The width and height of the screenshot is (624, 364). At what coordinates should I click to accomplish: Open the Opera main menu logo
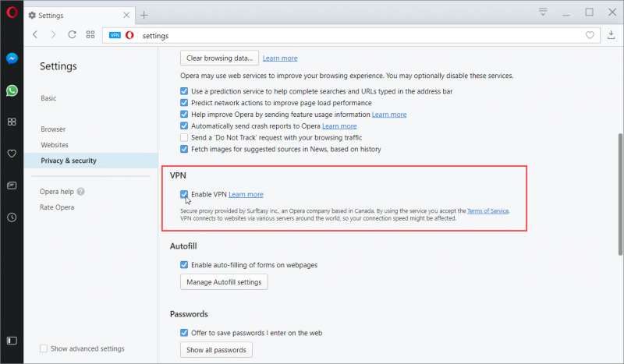pyautogui.click(x=12, y=12)
